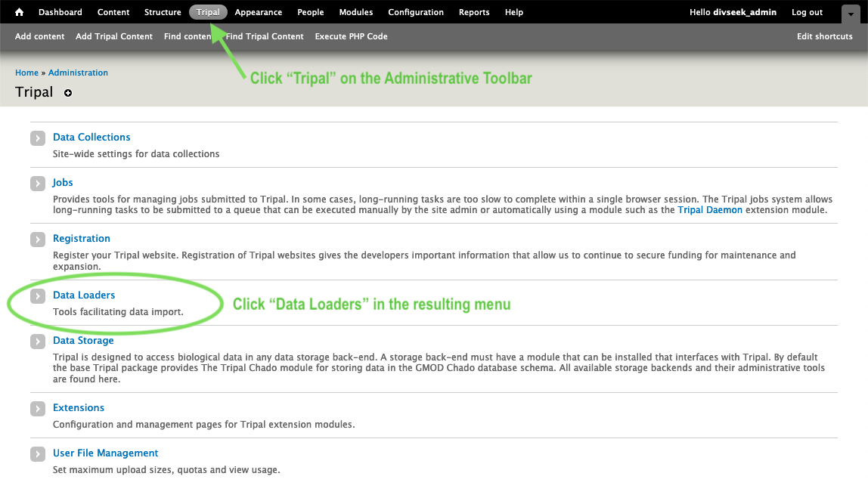868x501 pixels.
Task: Follow the Tripal Daemon link
Action: tap(710, 210)
